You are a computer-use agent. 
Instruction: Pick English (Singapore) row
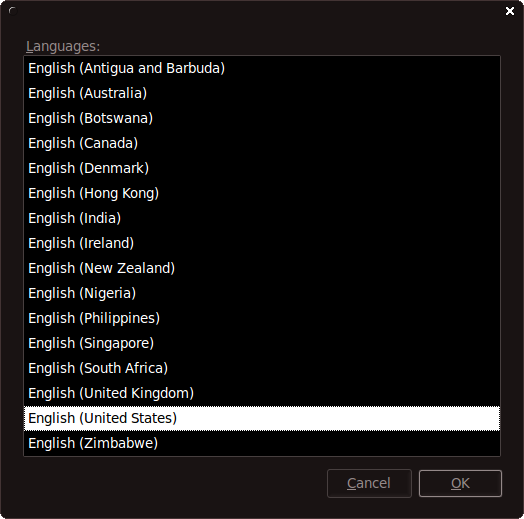click(x=262, y=343)
